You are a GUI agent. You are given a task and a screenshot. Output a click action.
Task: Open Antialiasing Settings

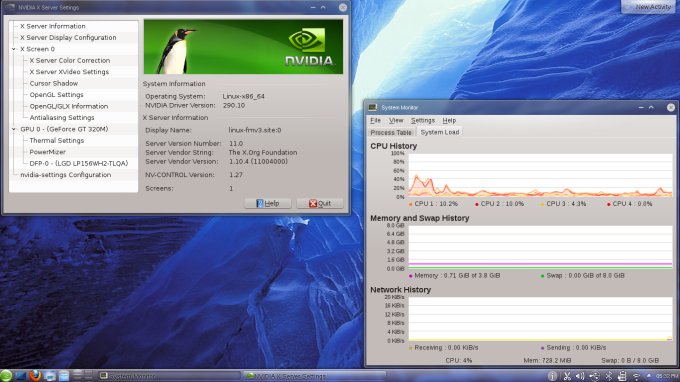click(x=62, y=118)
